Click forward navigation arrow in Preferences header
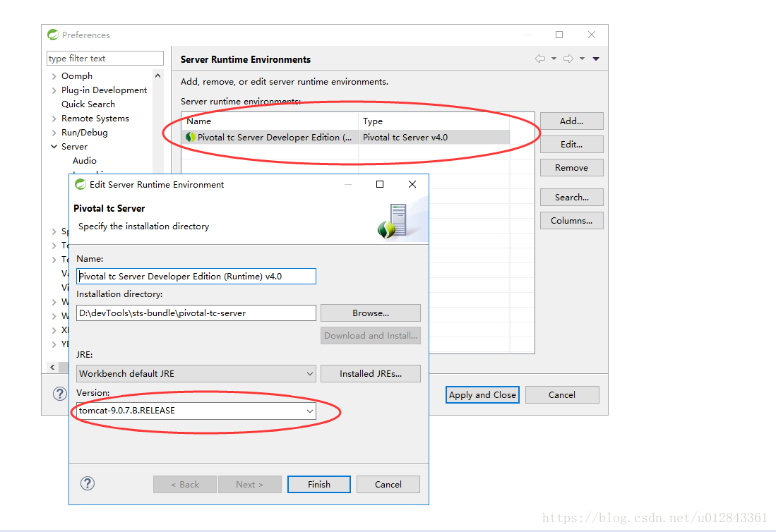 click(568, 59)
